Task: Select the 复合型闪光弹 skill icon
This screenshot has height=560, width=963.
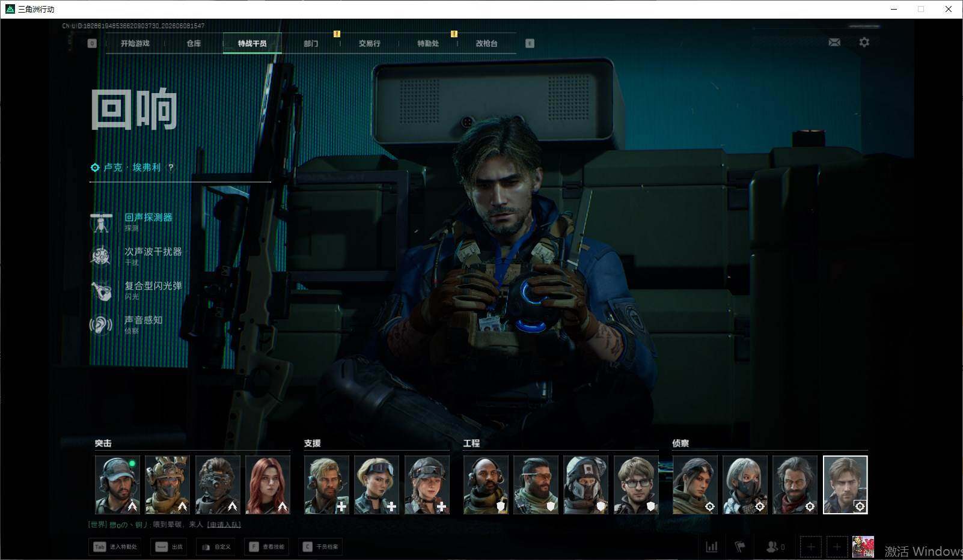Action: click(101, 291)
